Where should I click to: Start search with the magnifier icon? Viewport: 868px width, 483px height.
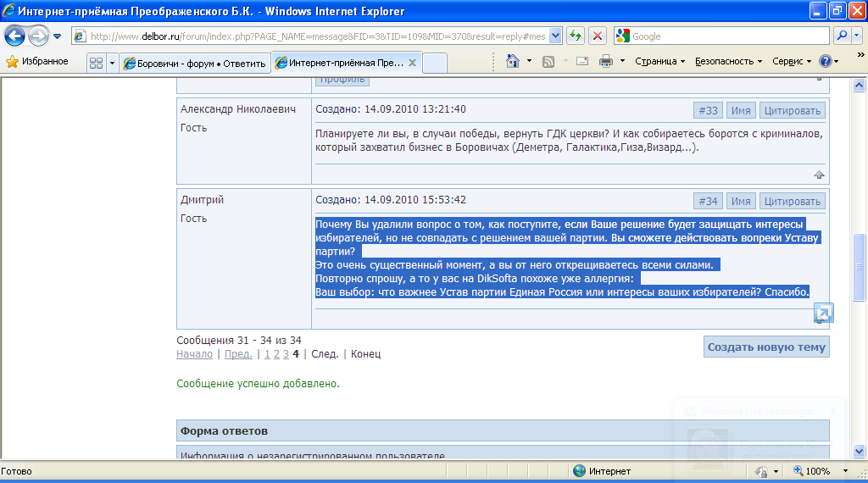[x=842, y=36]
